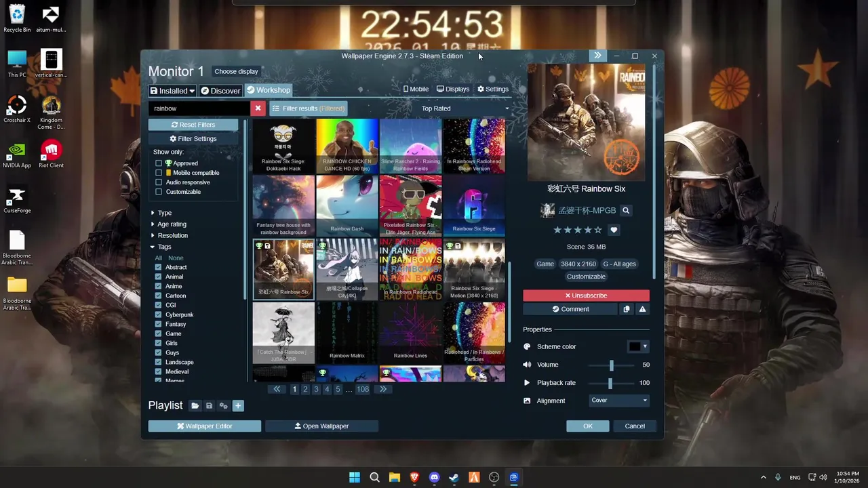Adjust the Volume slider
868x488 pixels.
coord(611,365)
